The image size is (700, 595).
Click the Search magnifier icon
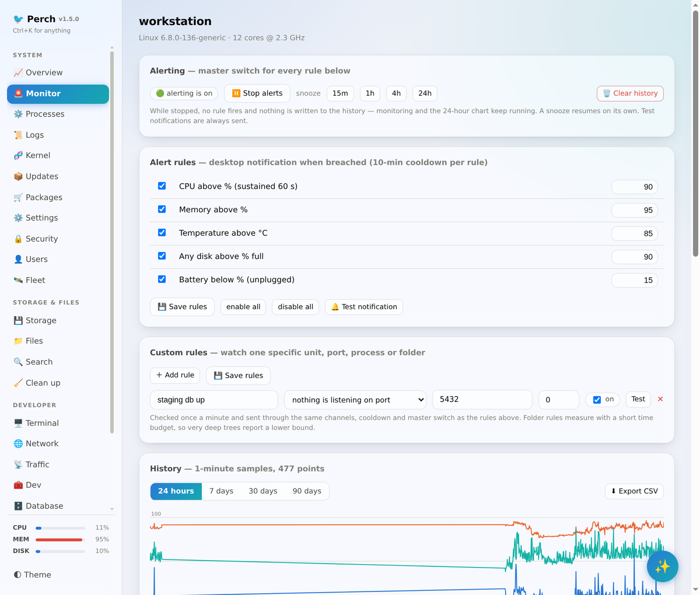point(18,362)
